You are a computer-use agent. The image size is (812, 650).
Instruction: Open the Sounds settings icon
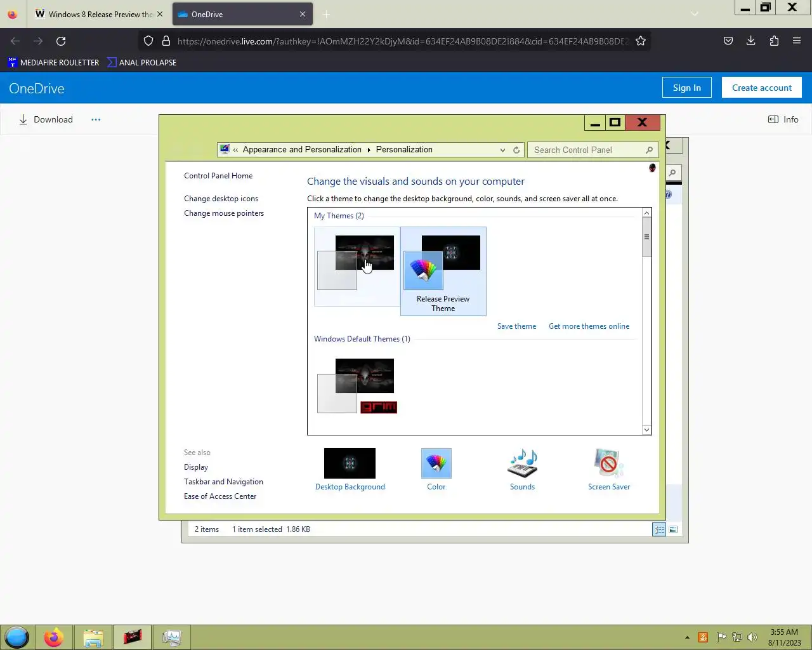tap(522, 463)
